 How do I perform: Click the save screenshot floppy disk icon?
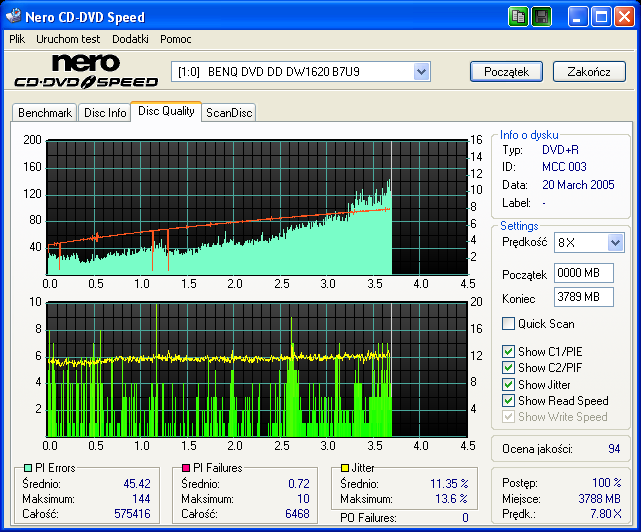(x=541, y=17)
